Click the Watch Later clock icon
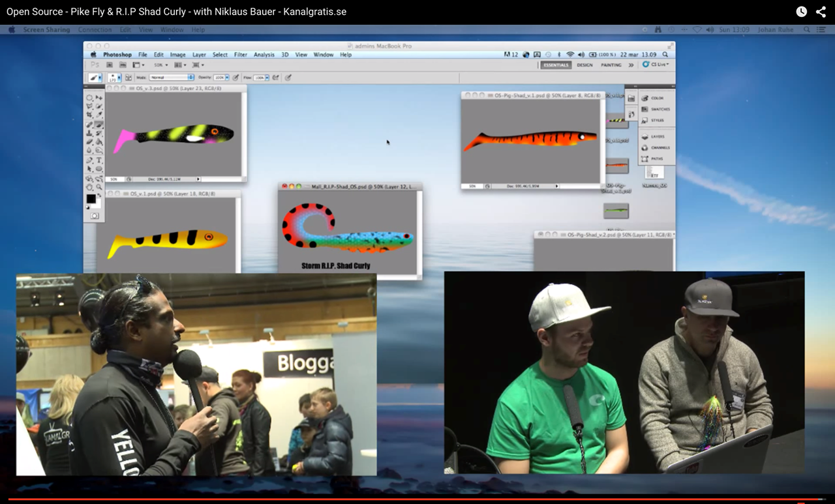The height and width of the screenshot is (504, 835). tap(802, 12)
